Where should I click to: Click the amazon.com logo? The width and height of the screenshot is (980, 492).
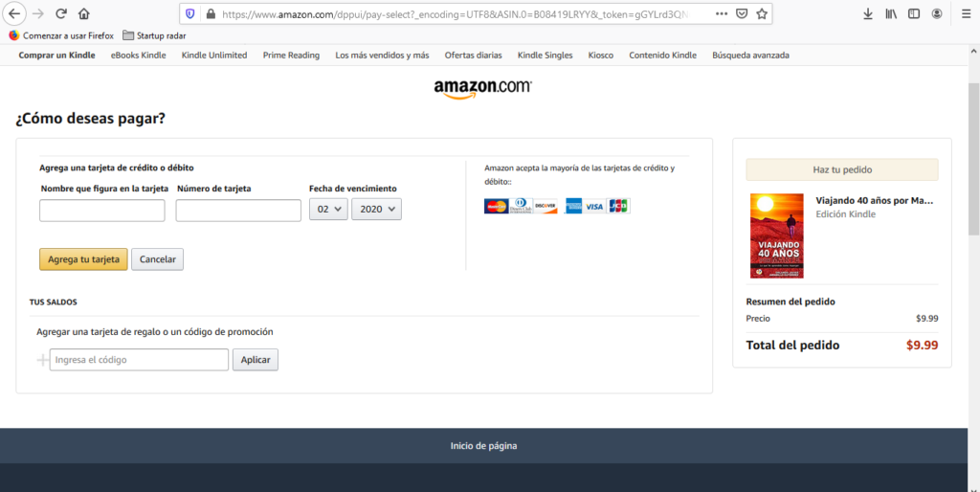pos(483,89)
